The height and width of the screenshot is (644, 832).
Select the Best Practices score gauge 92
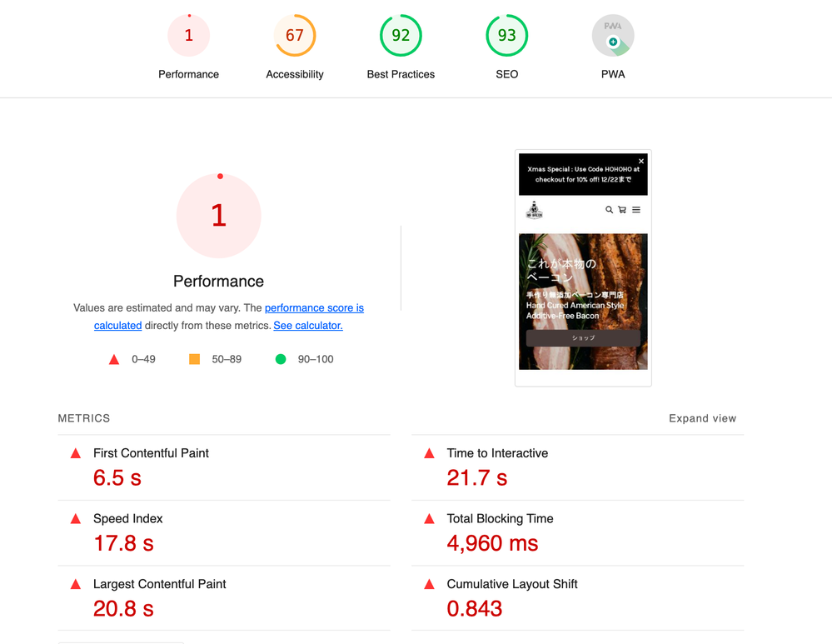tap(401, 36)
